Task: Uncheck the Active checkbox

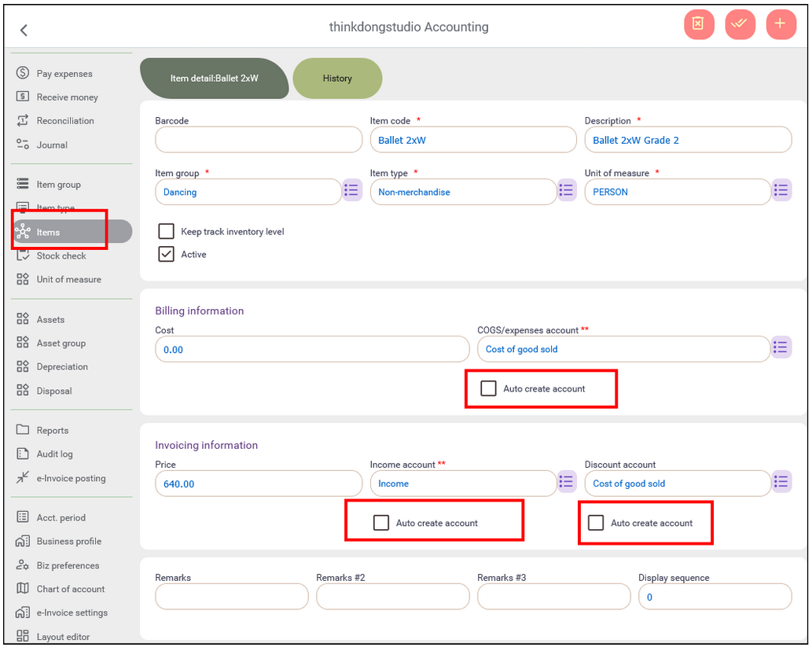Action: pyautogui.click(x=166, y=253)
